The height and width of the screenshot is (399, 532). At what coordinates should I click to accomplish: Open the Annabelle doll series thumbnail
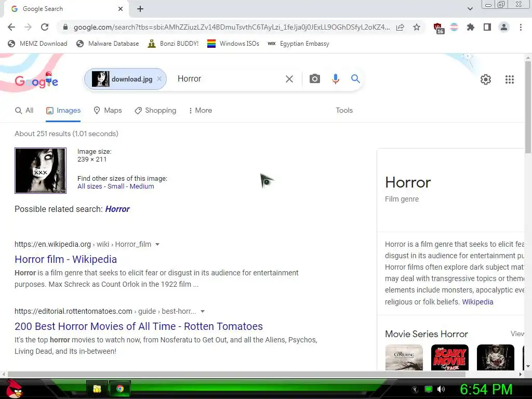(495, 357)
